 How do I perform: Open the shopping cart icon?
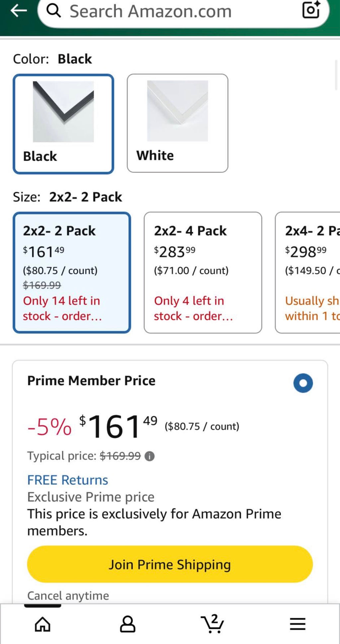(x=212, y=623)
